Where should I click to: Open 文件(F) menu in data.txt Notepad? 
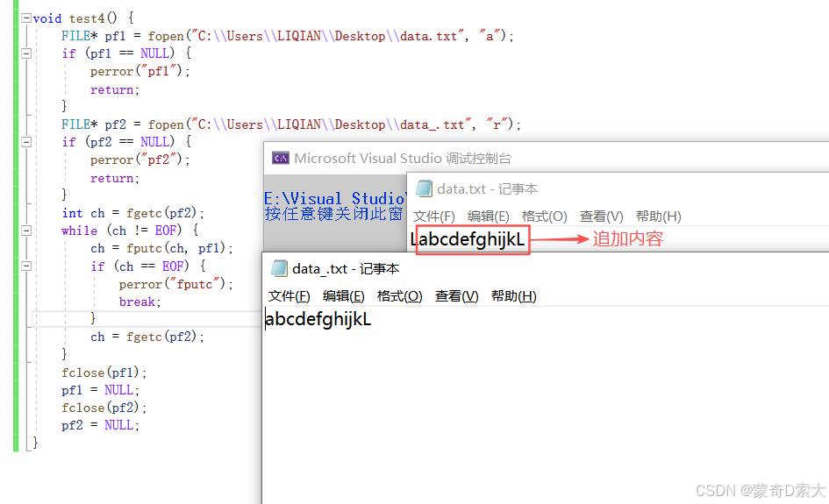[433, 217]
